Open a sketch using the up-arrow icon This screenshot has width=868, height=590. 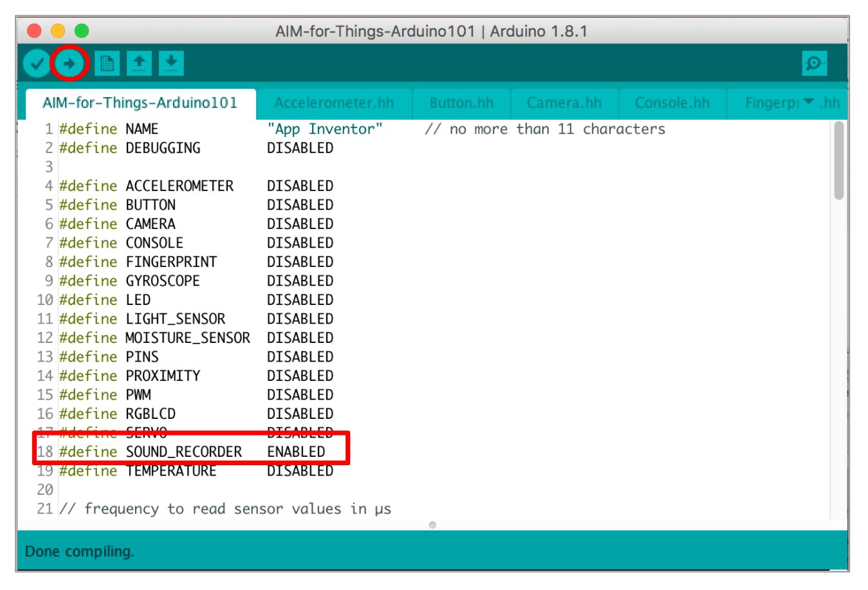coord(139,63)
